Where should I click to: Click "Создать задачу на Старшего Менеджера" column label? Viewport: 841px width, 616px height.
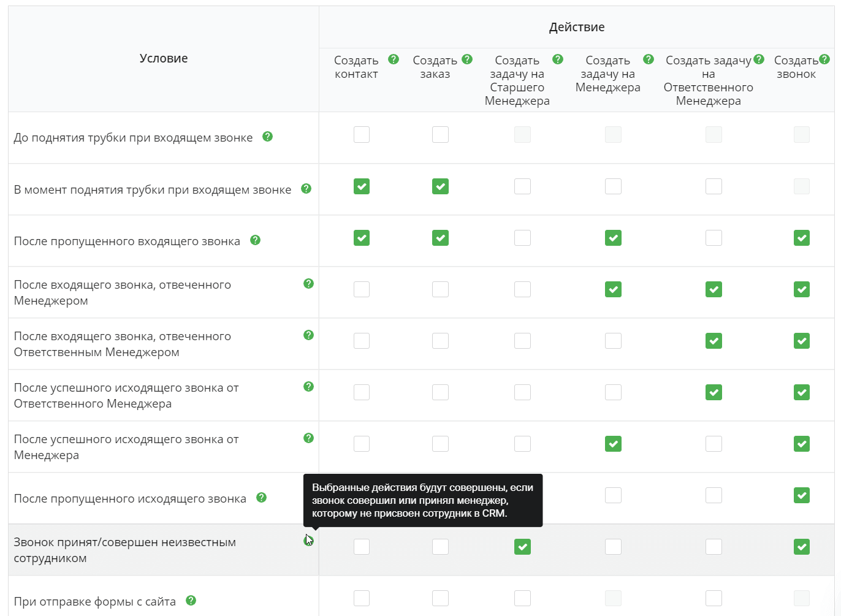pyautogui.click(x=517, y=81)
